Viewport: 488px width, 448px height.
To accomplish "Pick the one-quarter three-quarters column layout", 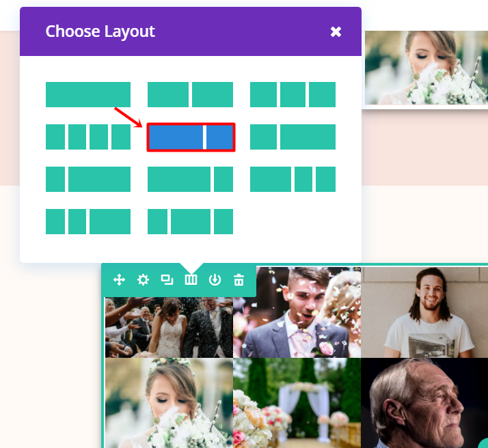I will pos(88,179).
